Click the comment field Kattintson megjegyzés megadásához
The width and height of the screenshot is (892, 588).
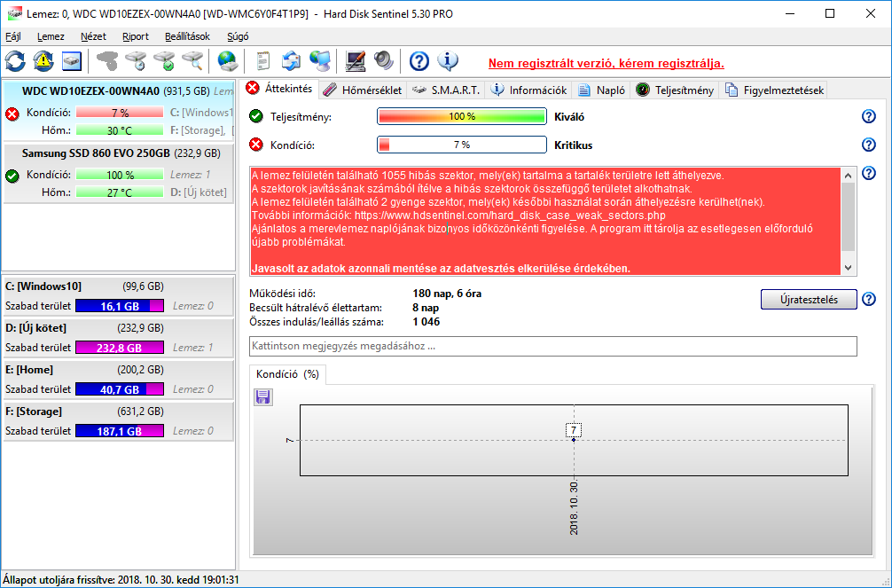click(553, 346)
